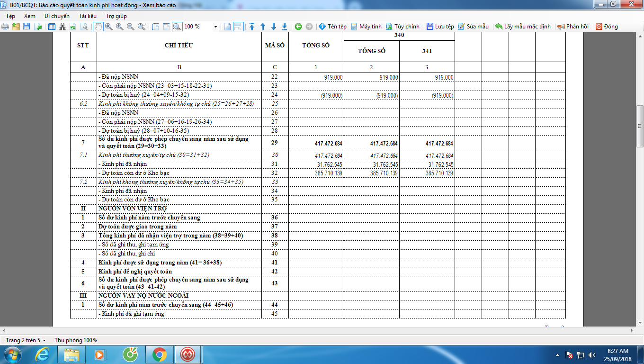The image size is (644, 364).
Task: Click the Open file folder icon
Action: pos(16,27)
